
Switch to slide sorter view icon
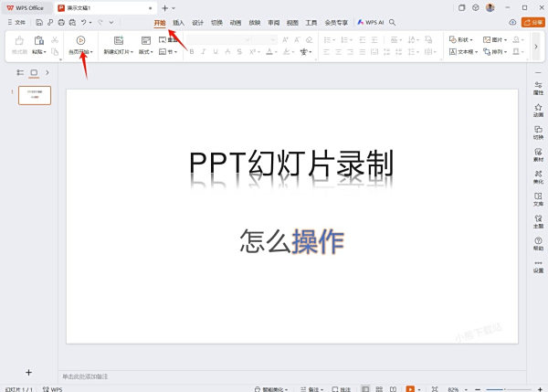tap(379, 389)
